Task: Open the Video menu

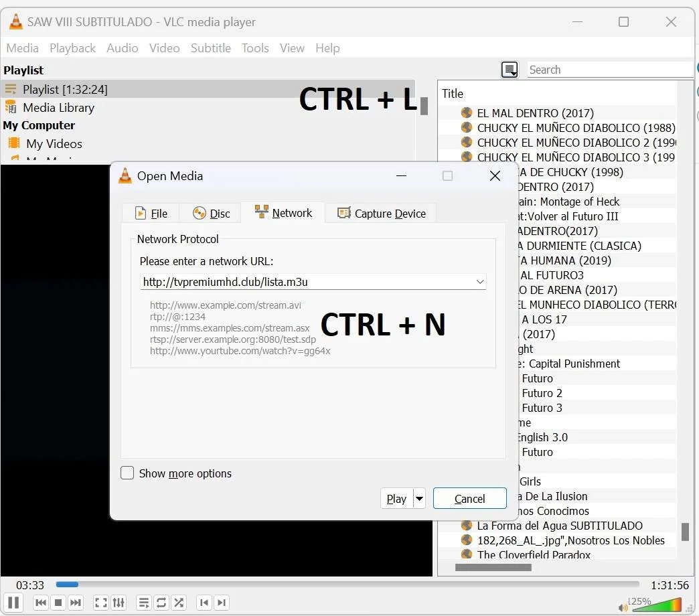Action: pyautogui.click(x=165, y=48)
